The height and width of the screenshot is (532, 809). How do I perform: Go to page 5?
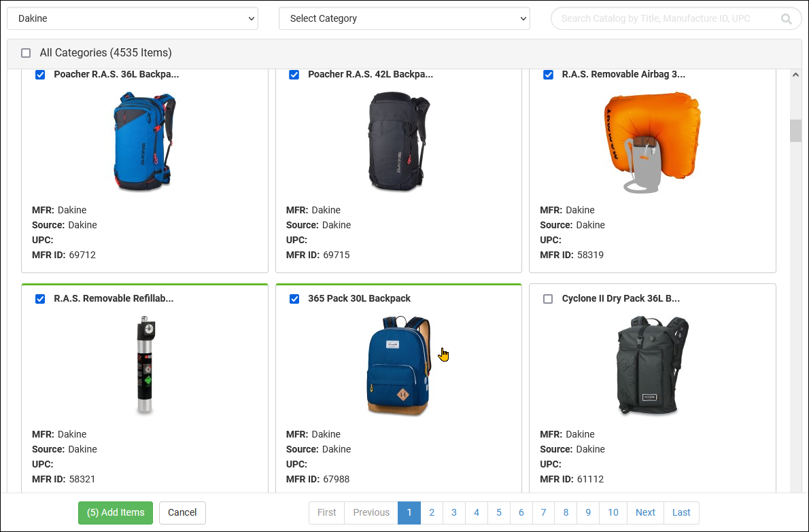click(499, 513)
